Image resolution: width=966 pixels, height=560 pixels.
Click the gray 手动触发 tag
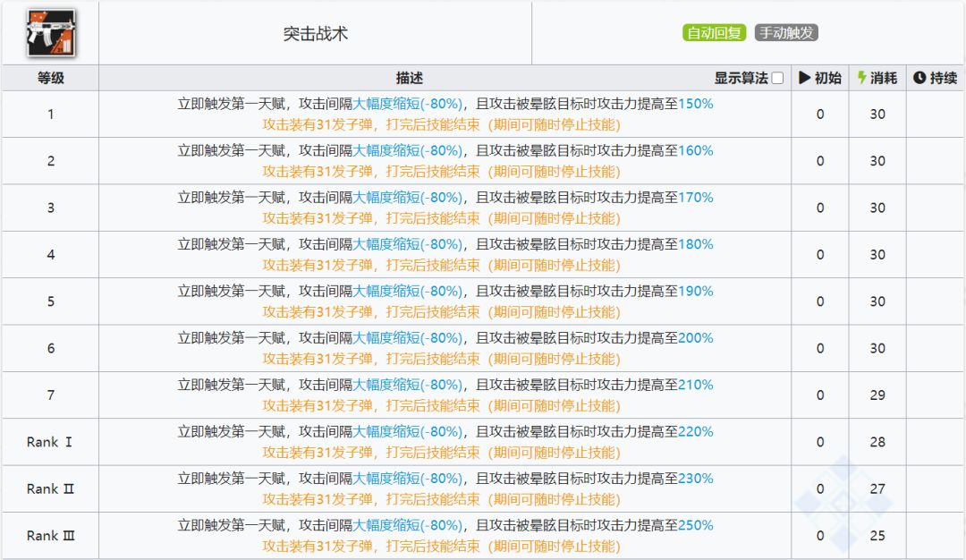coord(786,33)
